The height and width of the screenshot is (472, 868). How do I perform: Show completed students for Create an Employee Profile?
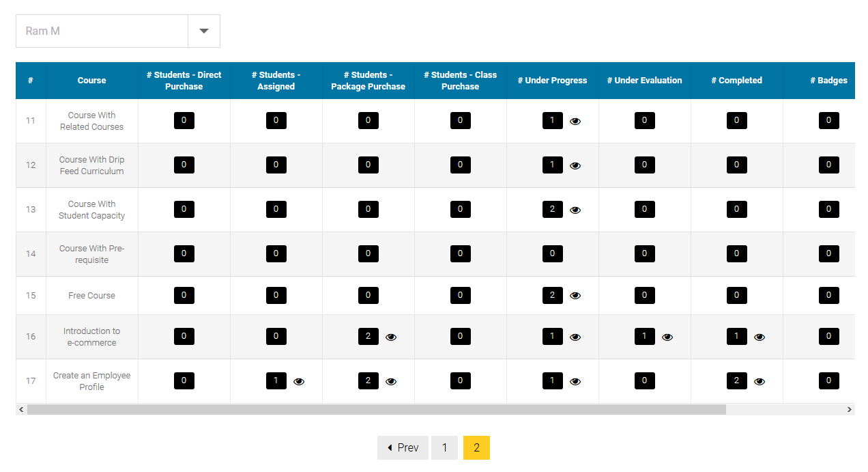click(x=759, y=381)
